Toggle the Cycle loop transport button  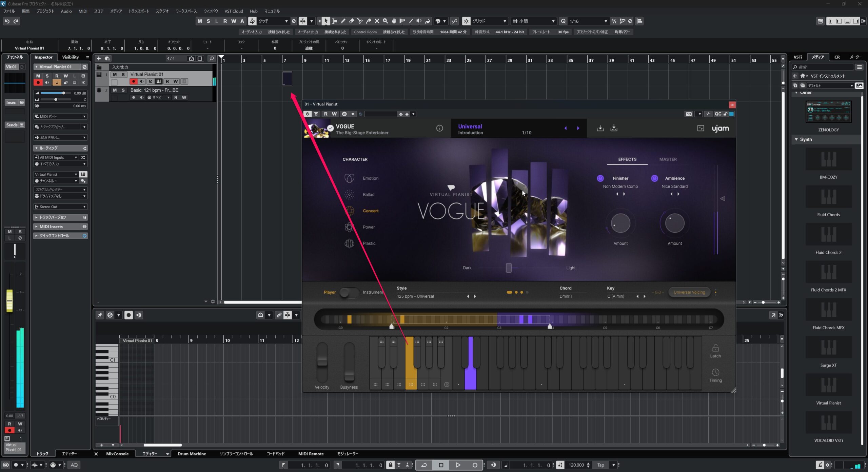pos(424,465)
